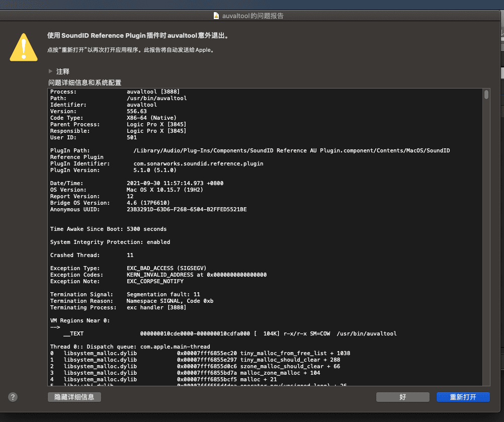
Task: Click the timestamp "2021-09-30 11:57:14.973 +0800"
Action: pos(175,183)
